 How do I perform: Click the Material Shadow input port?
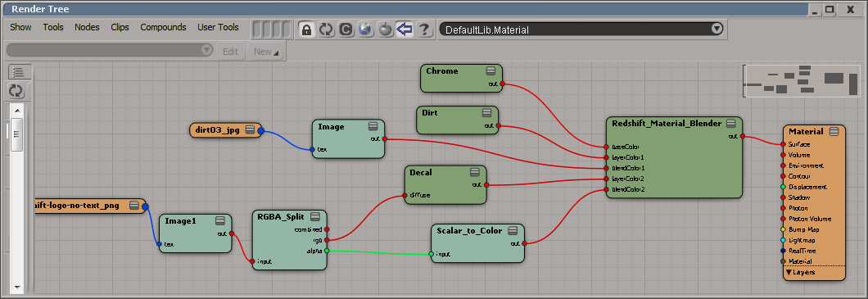tap(784, 197)
